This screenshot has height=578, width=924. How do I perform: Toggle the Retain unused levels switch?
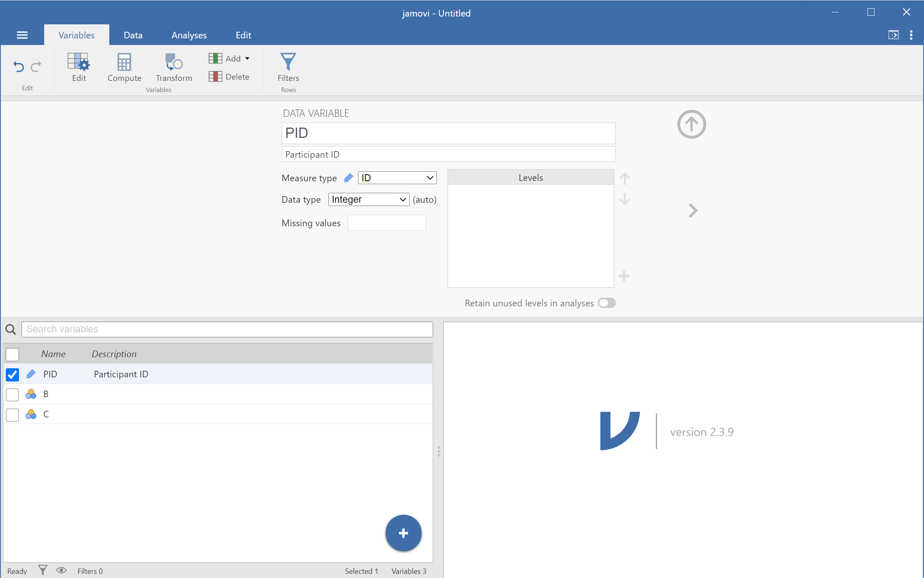pos(606,303)
